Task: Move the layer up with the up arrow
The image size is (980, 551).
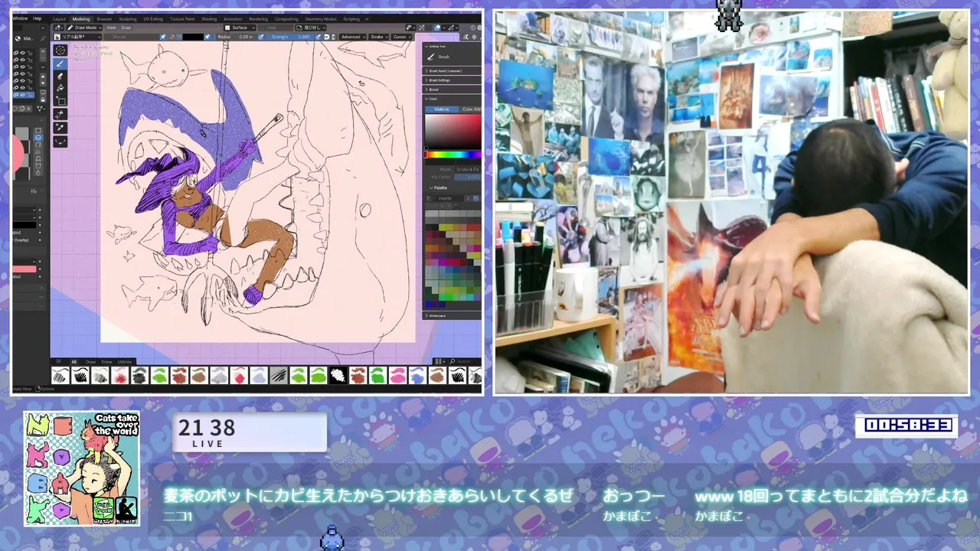Action: pos(43,77)
